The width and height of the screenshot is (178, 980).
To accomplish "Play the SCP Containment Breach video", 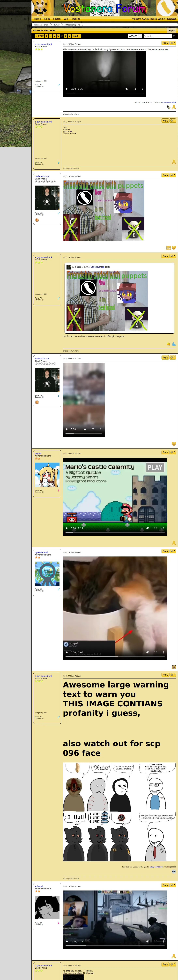I will pos(67,89).
